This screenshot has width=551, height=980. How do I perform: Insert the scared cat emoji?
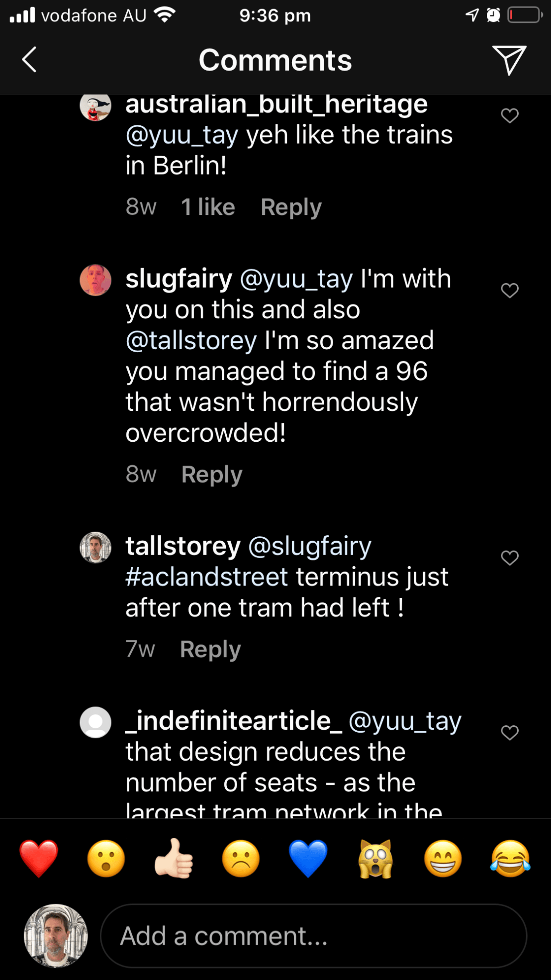coord(375,859)
